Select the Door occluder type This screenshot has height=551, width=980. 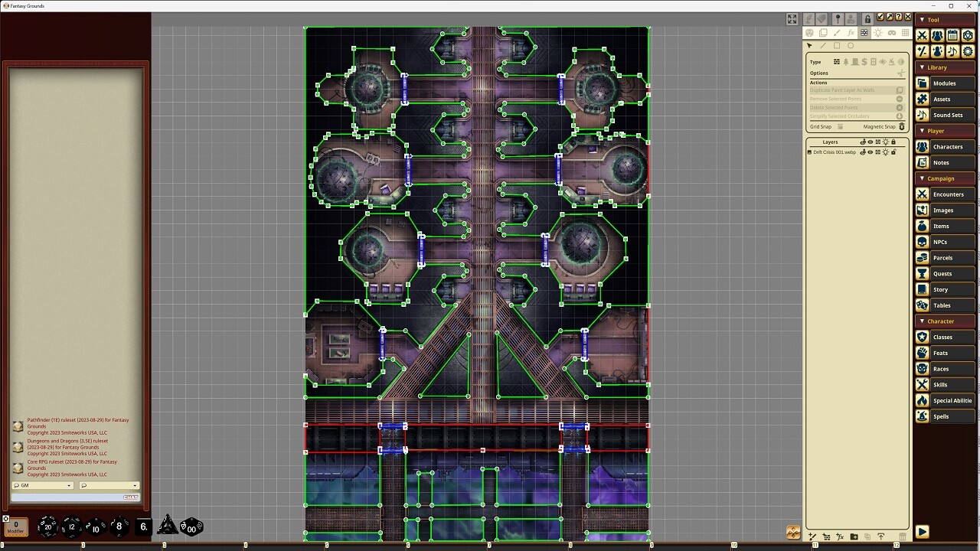[x=855, y=62]
